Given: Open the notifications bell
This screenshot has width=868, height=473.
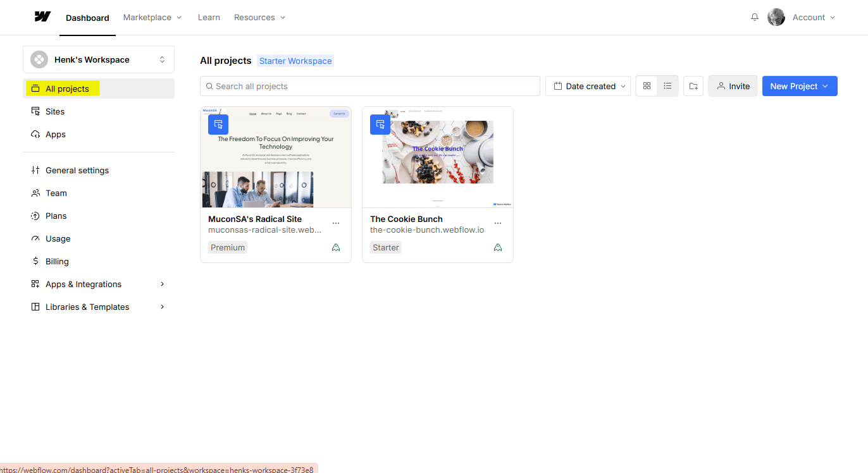Looking at the screenshot, I should (755, 17).
